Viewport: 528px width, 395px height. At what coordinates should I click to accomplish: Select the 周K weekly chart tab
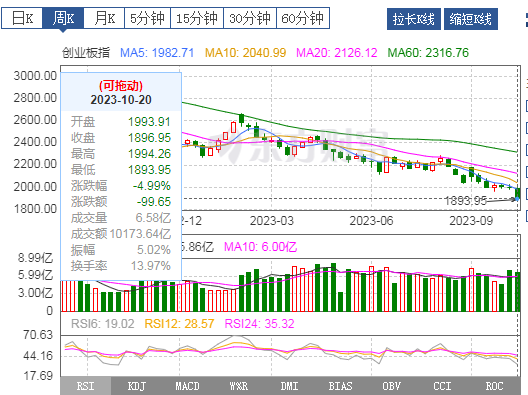coord(63,18)
